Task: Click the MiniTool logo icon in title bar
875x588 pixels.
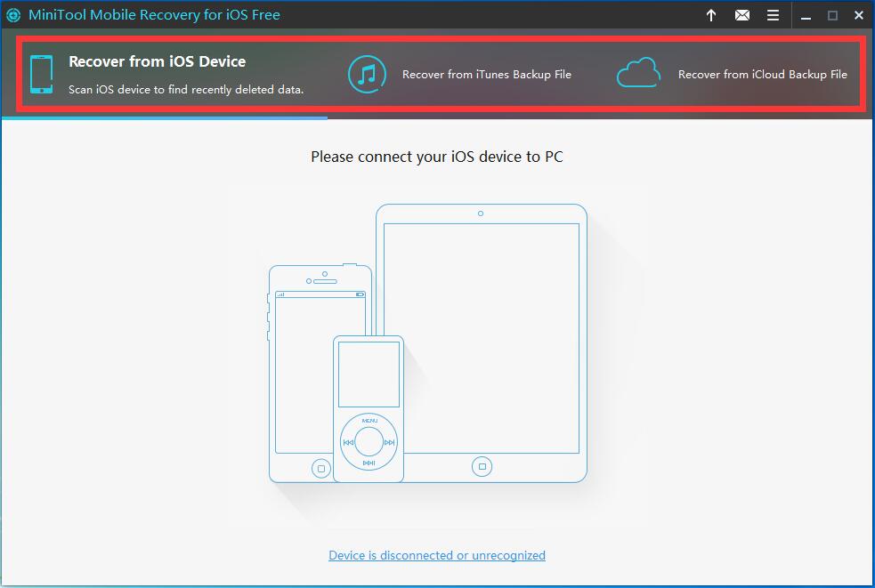Action: pyautogui.click(x=13, y=15)
